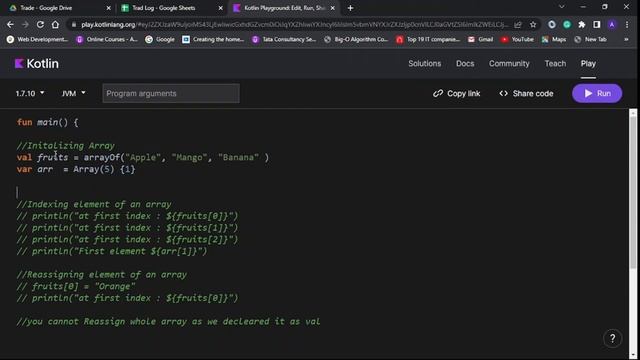The width and height of the screenshot is (640, 360).
Task: Click the 'fun main() {' code line
Action: pos(48,122)
